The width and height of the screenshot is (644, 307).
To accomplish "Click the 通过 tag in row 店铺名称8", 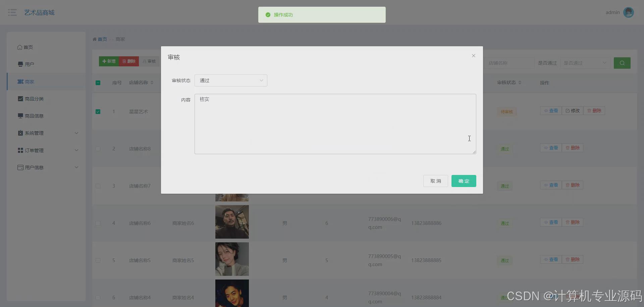I will [x=504, y=149].
